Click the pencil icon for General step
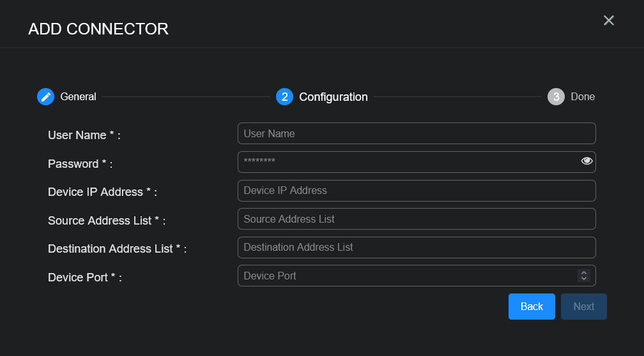 [45, 96]
